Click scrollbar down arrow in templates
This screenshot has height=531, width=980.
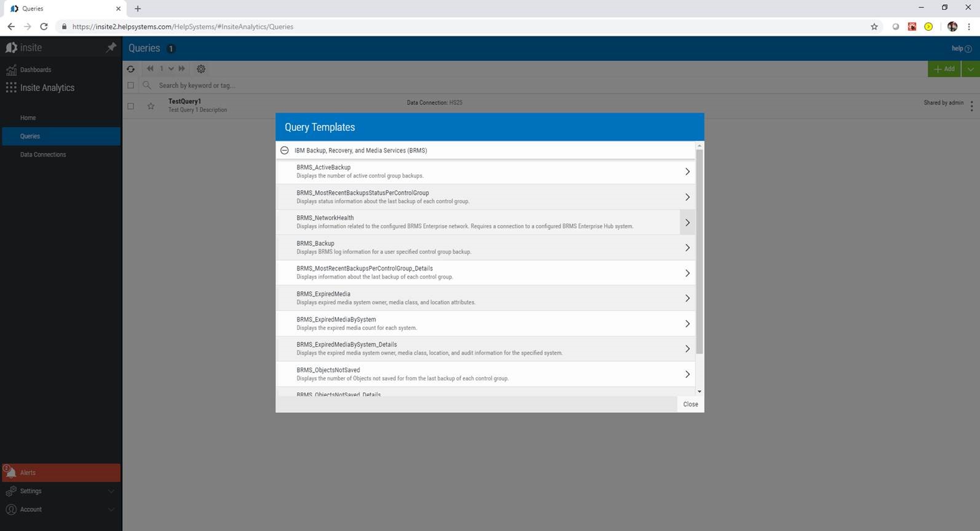tap(699, 391)
